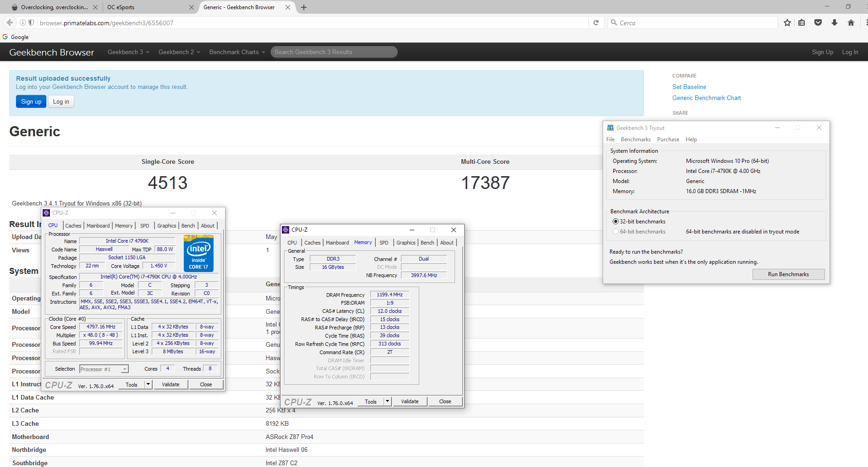Switch to the OC eSports browser tab
868x467 pixels.
click(150, 7)
